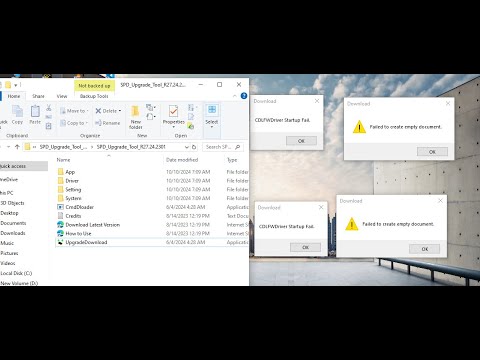Viewport: 480px width, 360px height.
Task: Open the Backup Tools tab
Action: coord(94,96)
